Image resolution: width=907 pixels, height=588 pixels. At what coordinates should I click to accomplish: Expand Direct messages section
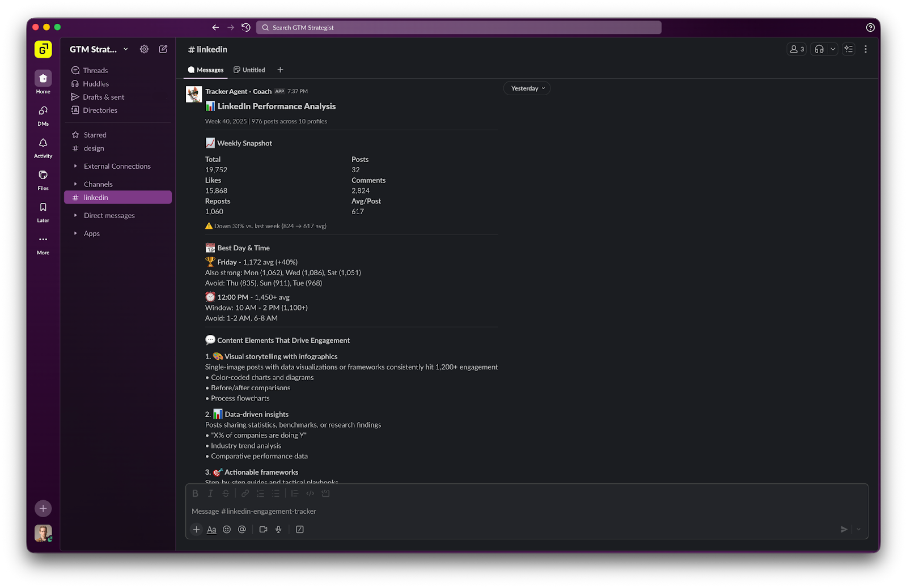coord(109,215)
